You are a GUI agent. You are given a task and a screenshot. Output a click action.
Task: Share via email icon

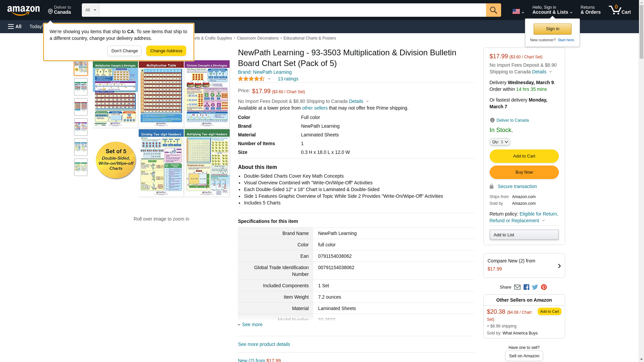pyautogui.click(x=517, y=287)
